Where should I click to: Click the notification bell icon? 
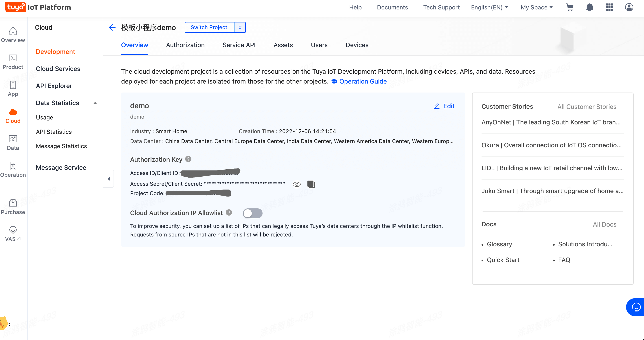[x=589, y=7]
